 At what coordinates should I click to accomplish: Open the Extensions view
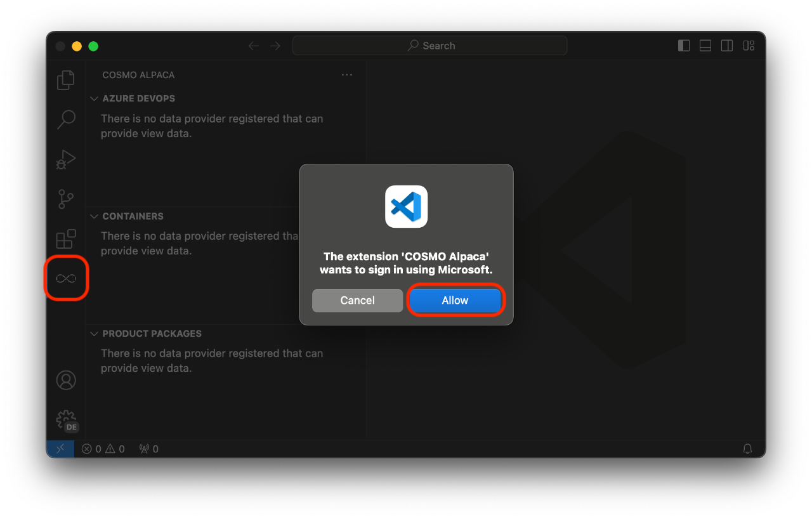[65, 239]
